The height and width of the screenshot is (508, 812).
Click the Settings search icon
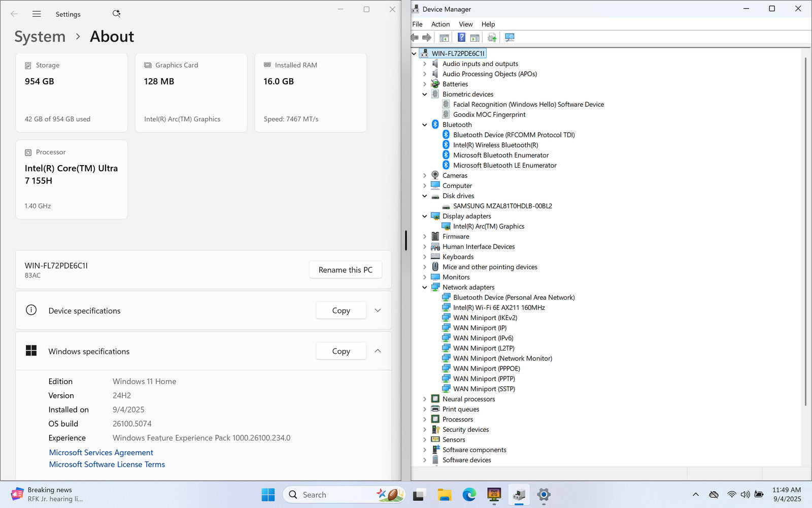[116, 14]
